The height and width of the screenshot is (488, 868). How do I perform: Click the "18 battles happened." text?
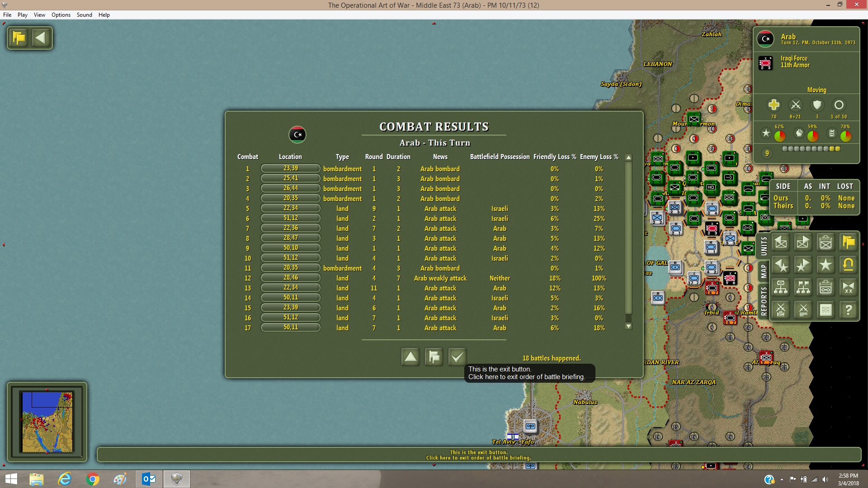coord(552,358)
